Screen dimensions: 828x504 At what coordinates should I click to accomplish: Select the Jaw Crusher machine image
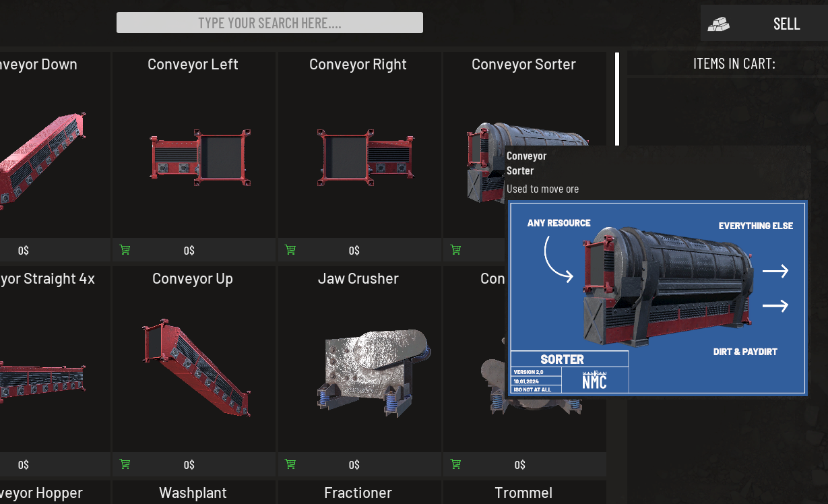click(x=374, y=372)
